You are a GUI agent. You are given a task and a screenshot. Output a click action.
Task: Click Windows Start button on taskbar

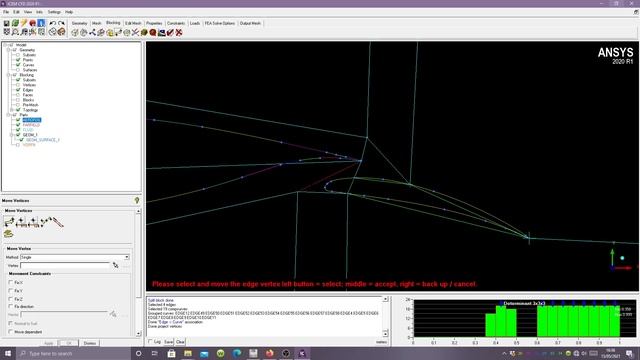click(x=7, y=353)
